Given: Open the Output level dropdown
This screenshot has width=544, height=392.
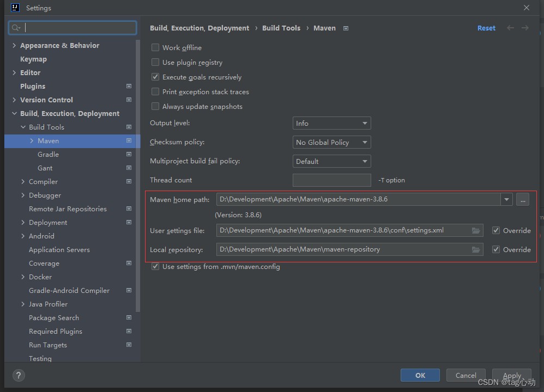Looking at the screenshot, I should tap(331, 123).
